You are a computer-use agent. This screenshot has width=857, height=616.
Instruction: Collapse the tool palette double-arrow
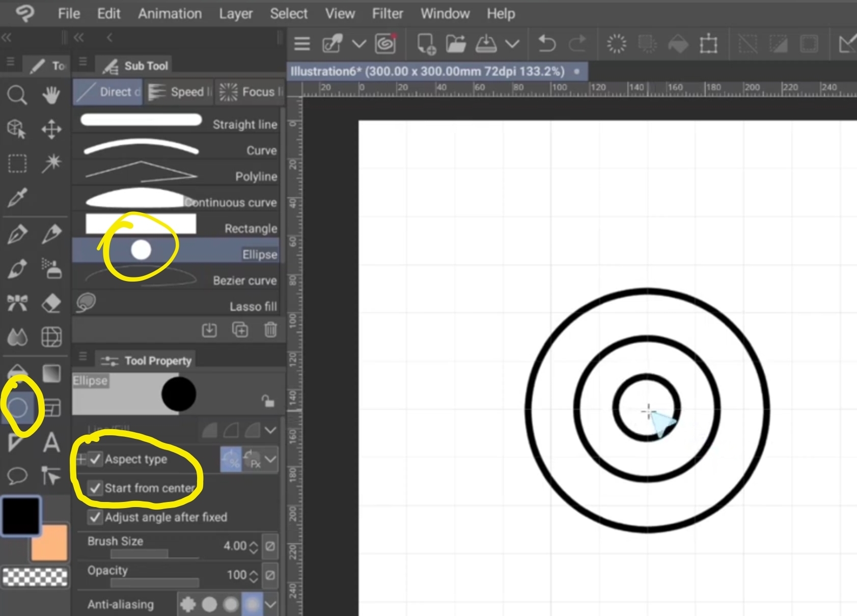click(x=6, y=37)
